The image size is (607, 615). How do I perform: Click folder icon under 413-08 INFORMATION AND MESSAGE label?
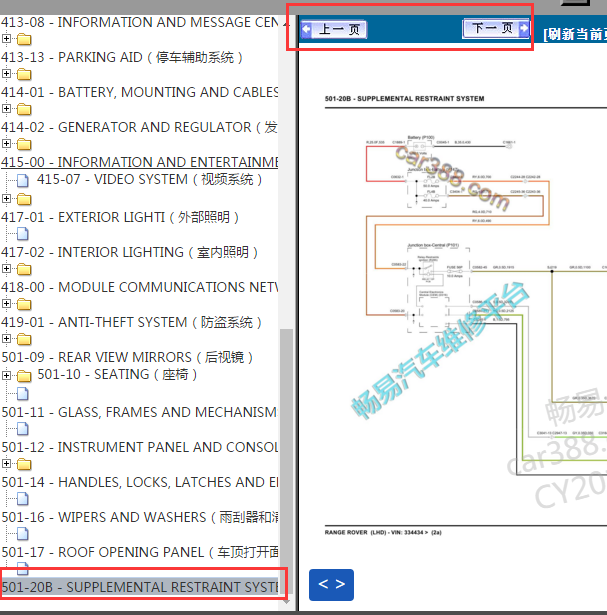point(24,39)
